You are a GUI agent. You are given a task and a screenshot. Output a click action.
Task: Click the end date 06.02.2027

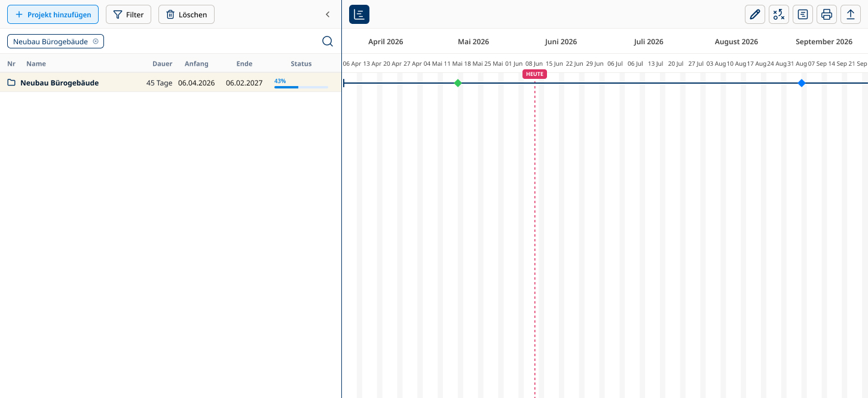tap(244, 83)
